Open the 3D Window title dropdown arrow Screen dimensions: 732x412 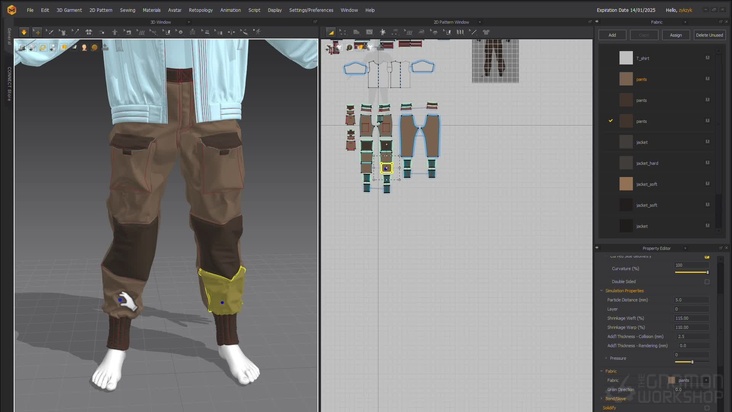pos(189,22)
